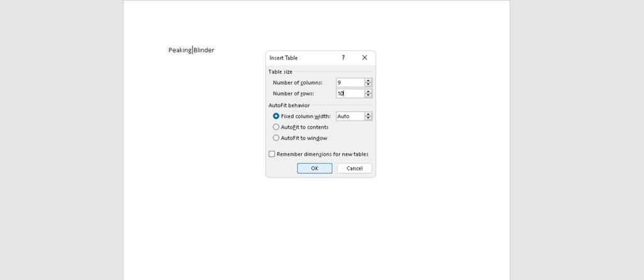Increase fixed column width with up arrow
644x280 pixels.
tap(369, 114)
